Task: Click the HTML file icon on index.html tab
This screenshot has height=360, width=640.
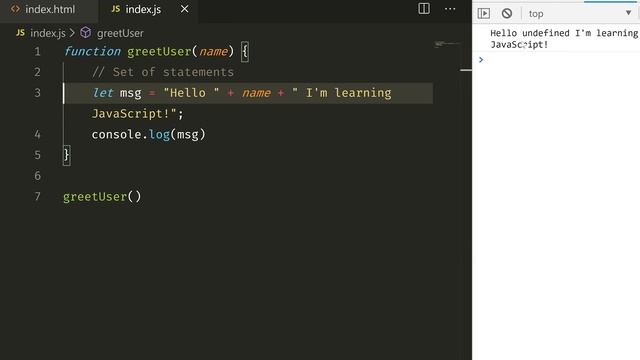Action: coord(15,9)
